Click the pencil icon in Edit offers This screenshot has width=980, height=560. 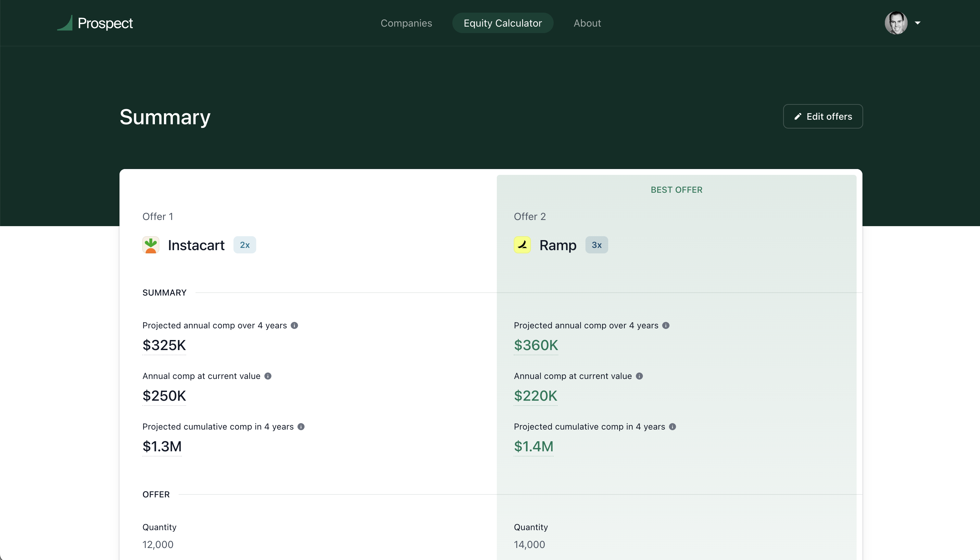point(798,116)
